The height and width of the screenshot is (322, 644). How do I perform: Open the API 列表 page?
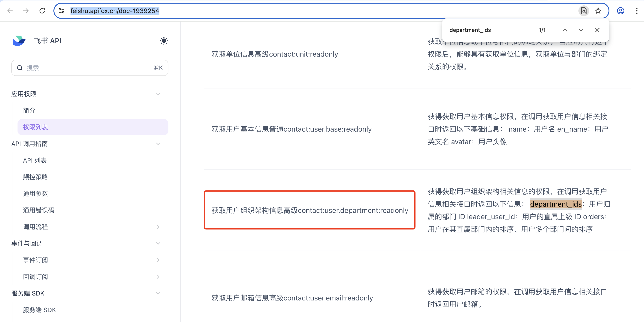[35, 160]
